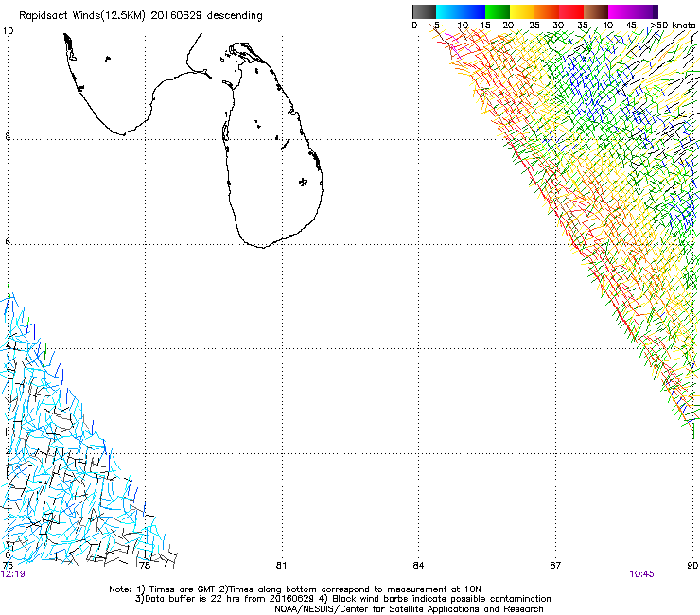Click the longitude label '87' at bottom
Image resolution: width=700 pixels, height=615 pixels.
(555, 566)
